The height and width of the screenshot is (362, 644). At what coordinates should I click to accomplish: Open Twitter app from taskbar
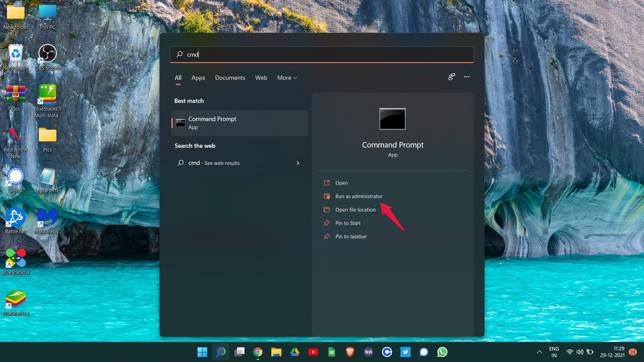pyautogui.click(x=405, y=352)
